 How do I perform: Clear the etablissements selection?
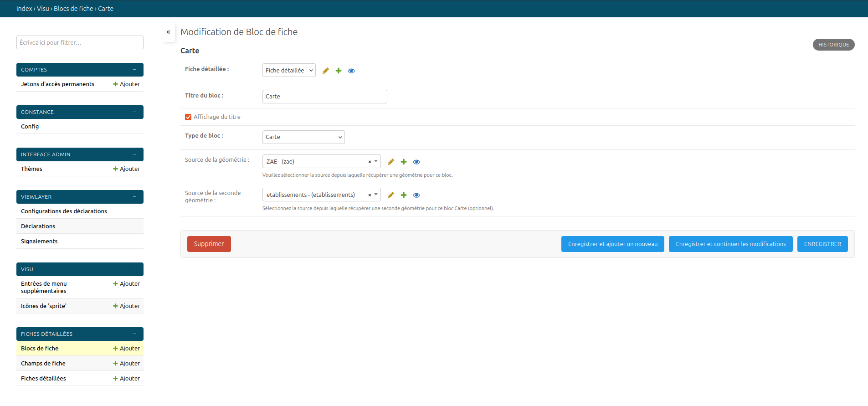point(370,195)
